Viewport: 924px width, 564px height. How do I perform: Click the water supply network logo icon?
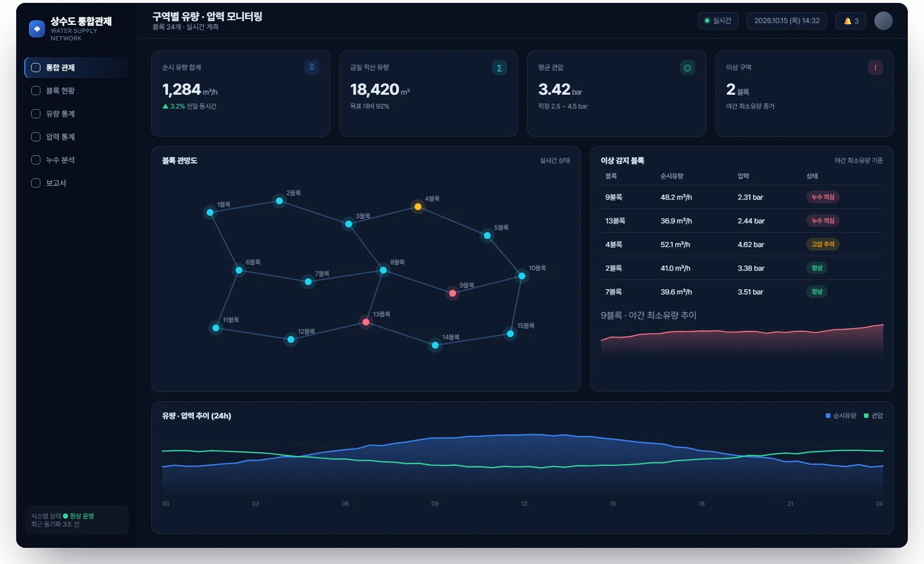(x=37, y=29)
